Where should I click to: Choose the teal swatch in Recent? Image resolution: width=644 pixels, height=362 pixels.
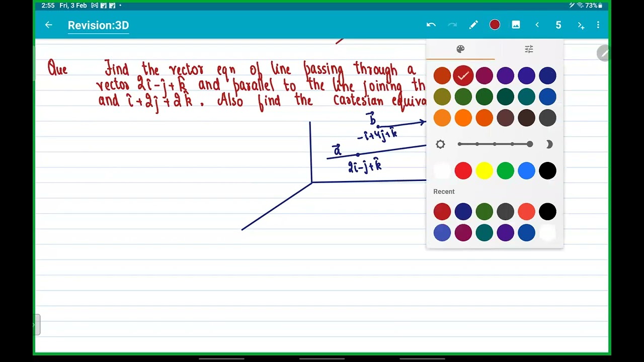[x=484, y=233]
